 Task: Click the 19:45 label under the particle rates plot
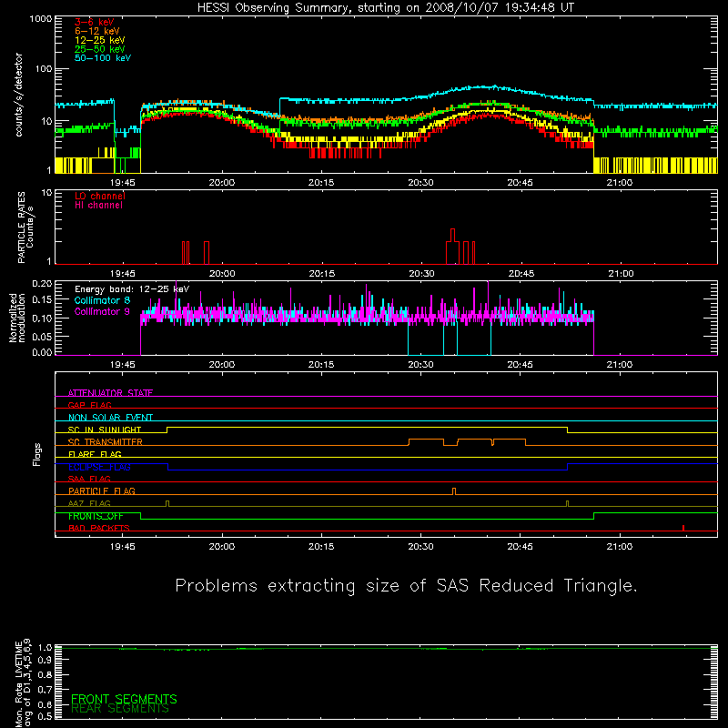coord(123,274)
